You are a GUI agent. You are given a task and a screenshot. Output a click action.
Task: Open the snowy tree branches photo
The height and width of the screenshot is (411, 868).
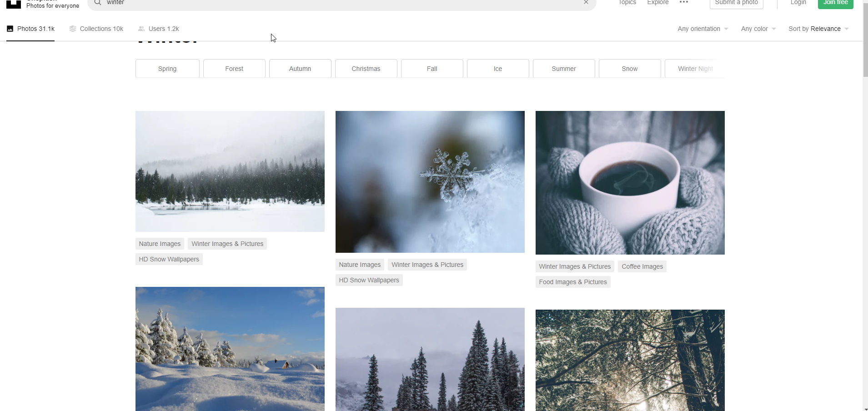(630, 360)
